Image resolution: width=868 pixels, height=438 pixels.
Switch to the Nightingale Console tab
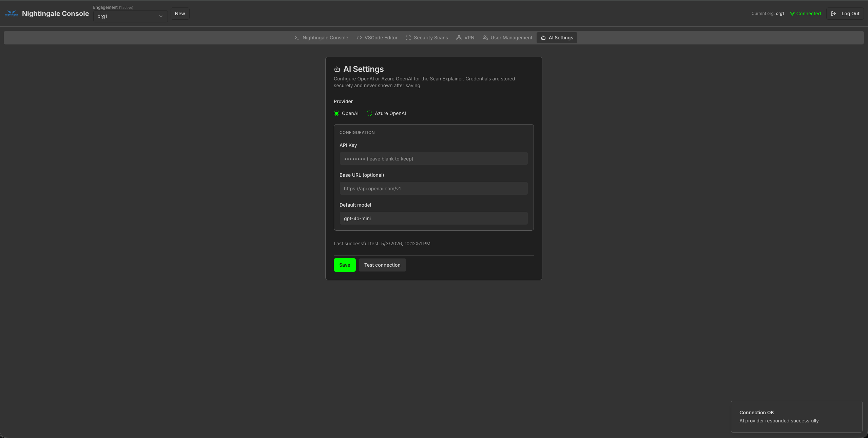(x=321, y=38)
